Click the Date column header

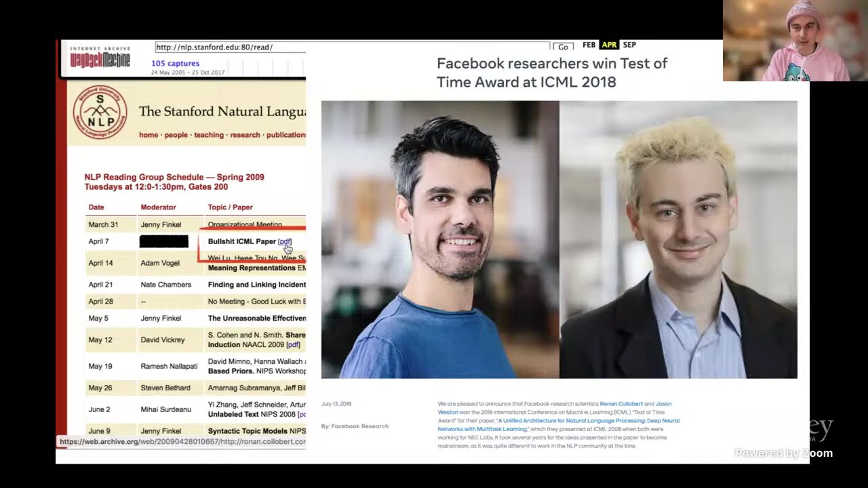point(96,207)
